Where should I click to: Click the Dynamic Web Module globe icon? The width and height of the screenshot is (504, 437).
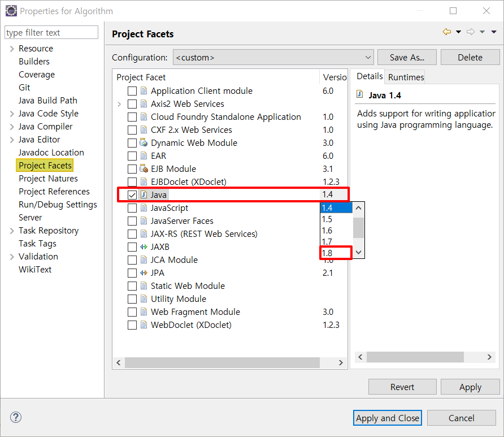(144, 142)
